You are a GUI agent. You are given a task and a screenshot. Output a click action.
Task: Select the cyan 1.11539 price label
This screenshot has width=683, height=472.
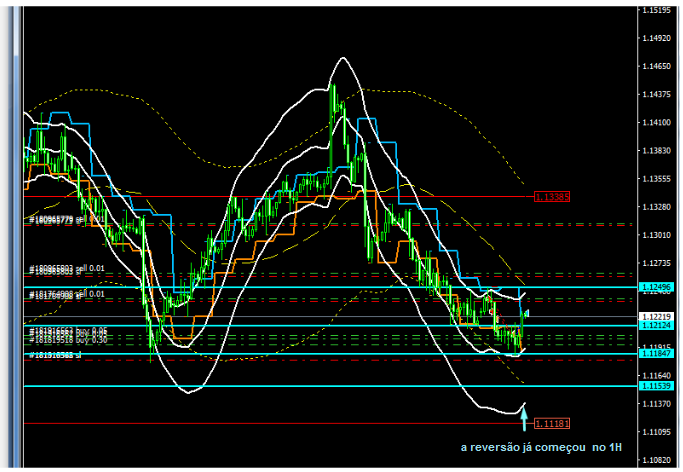coord(655,385)
